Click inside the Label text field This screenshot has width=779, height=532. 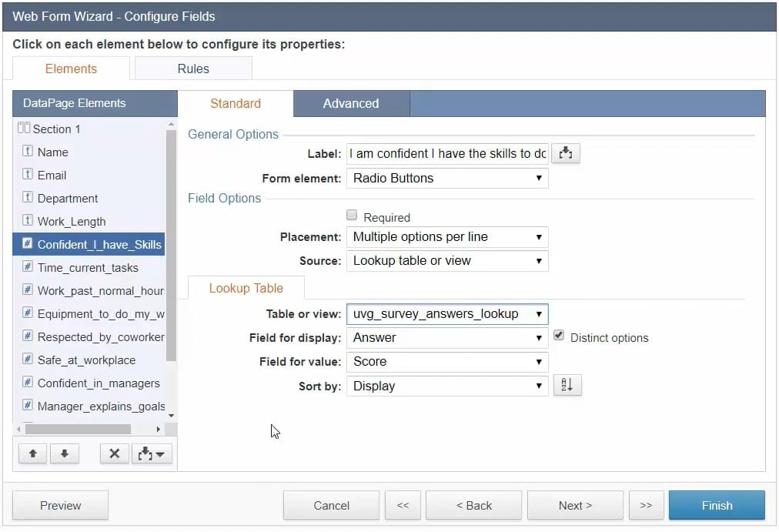tap(447, 153)
